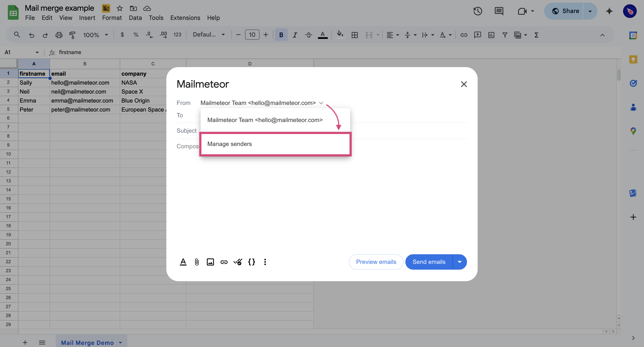The width and height of the screenshot is (644, 347).
Task: Open more options three dots in Mailmeteor
Action: pyautogui.click(x=265, y=262)
